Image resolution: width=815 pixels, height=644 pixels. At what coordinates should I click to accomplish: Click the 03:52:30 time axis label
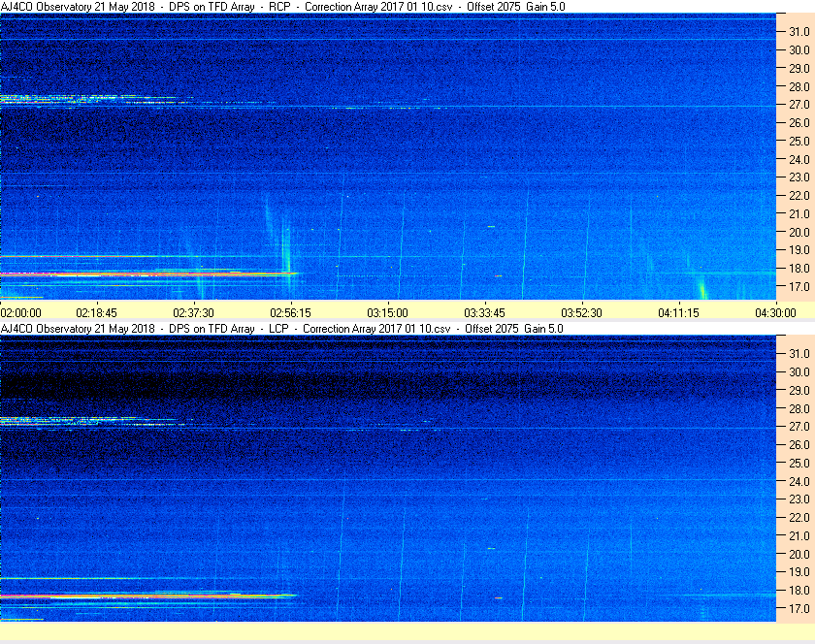click(x=581, y=313)
